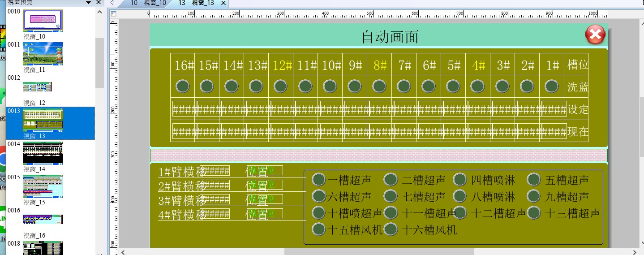This screenshot has width=644, height=255.
Task: Toggle the 七槽超声 indicator lamp
Action: tap(391, 196)
